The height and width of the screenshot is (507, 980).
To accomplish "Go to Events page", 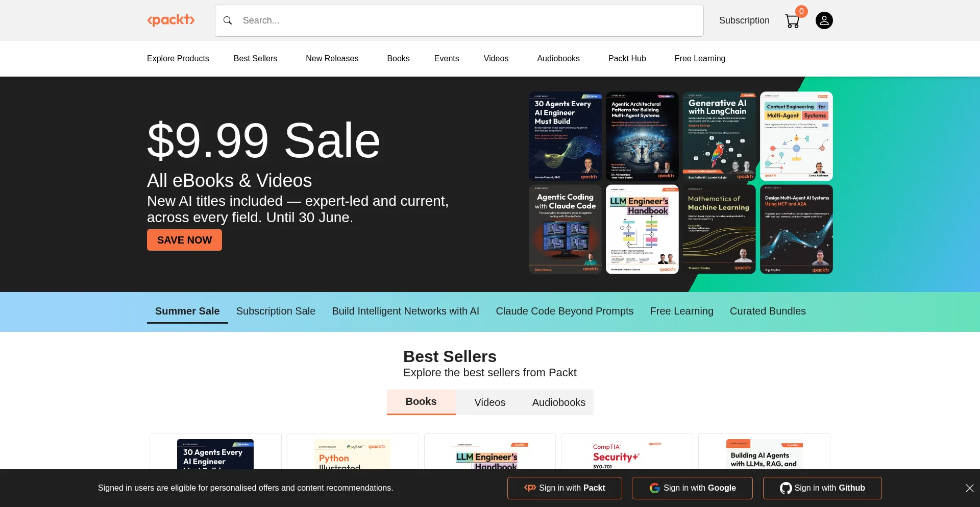I will click(x=447, y=58).
